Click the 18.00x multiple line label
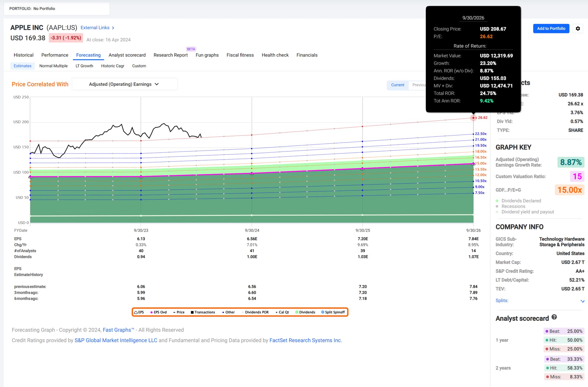 [x=481, y=152]
